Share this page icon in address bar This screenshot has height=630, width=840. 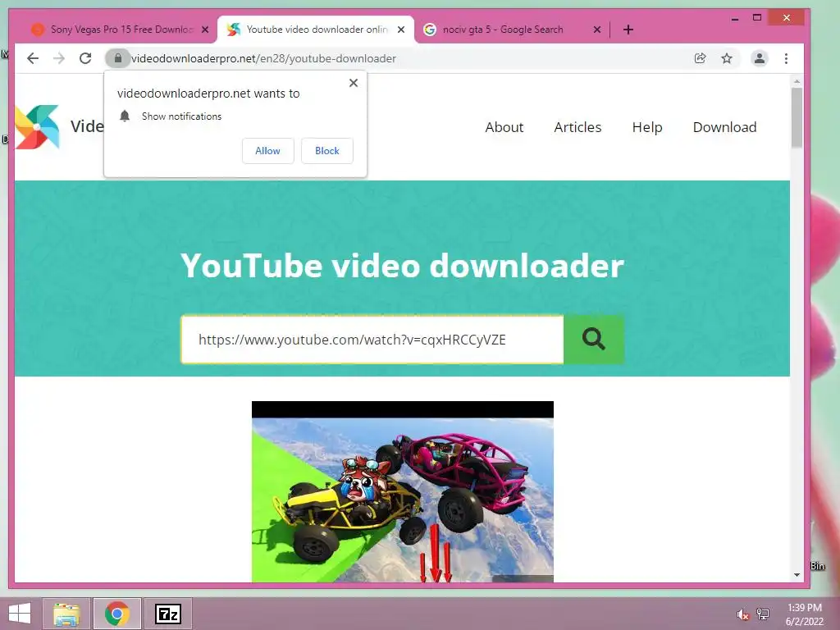pyautogui.click(x=700, y=58)
